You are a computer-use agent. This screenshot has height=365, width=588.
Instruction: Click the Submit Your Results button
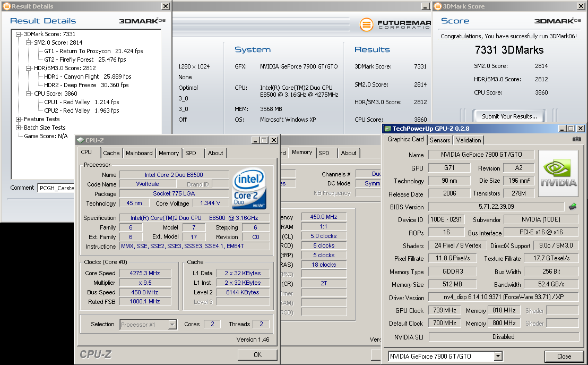[x=509, y=116]
